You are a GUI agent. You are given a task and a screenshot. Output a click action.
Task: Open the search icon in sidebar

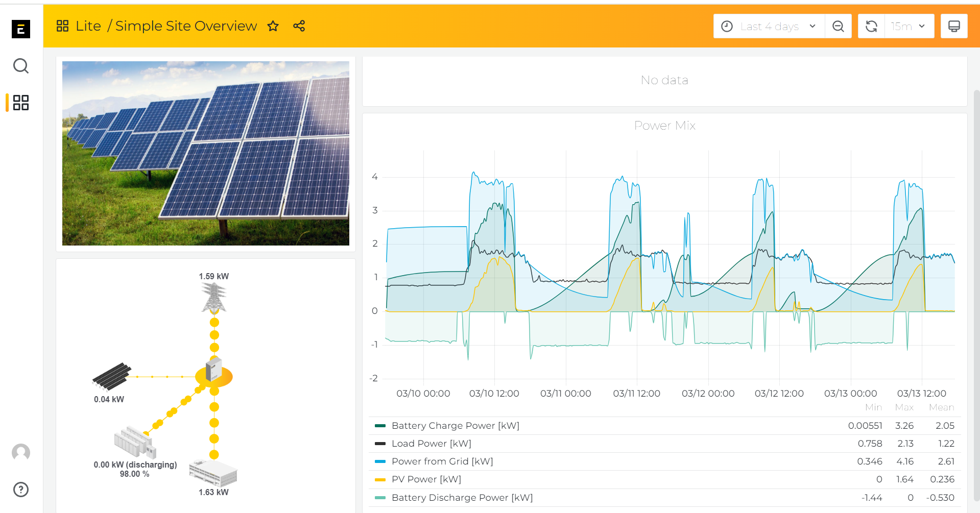(x=21, y=66)
